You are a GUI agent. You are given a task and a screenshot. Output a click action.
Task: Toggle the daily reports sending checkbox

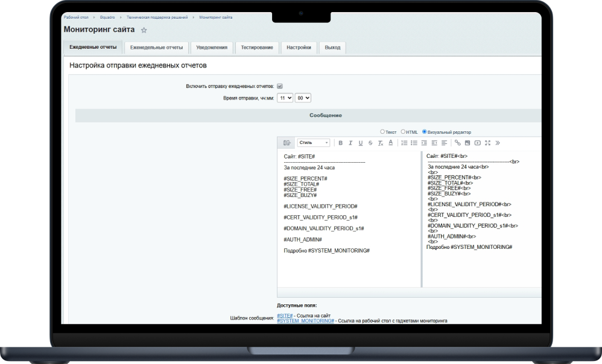(x=280, y=86)
